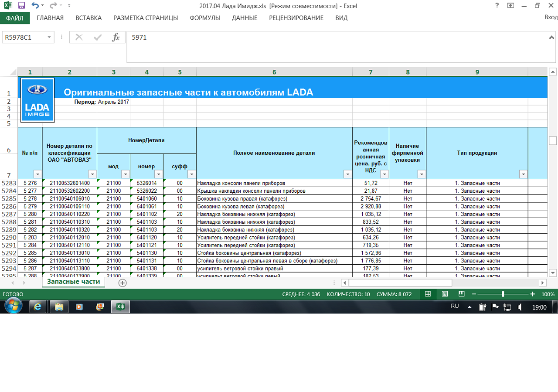Open filter dropdown for Рекомендованная розничная цена

(x=384, y=174)
